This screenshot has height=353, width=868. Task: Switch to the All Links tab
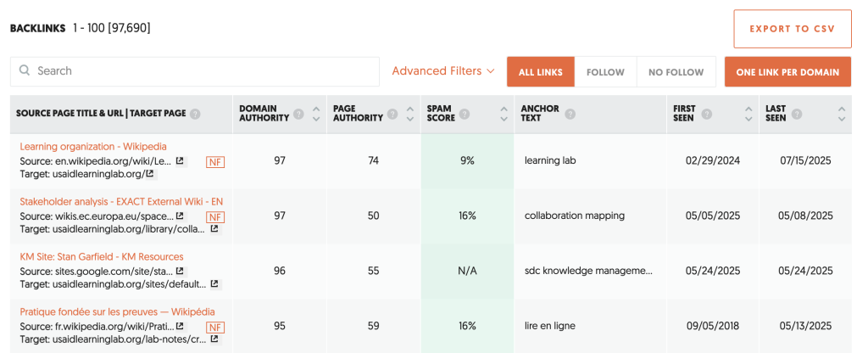click(541, 72)
